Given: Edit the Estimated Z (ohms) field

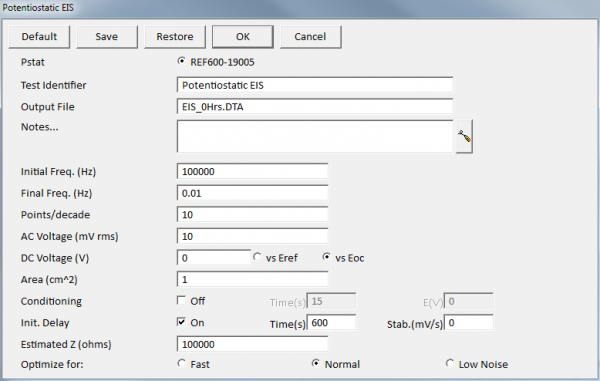Looking at the screenshot, I should coord(253,344).
